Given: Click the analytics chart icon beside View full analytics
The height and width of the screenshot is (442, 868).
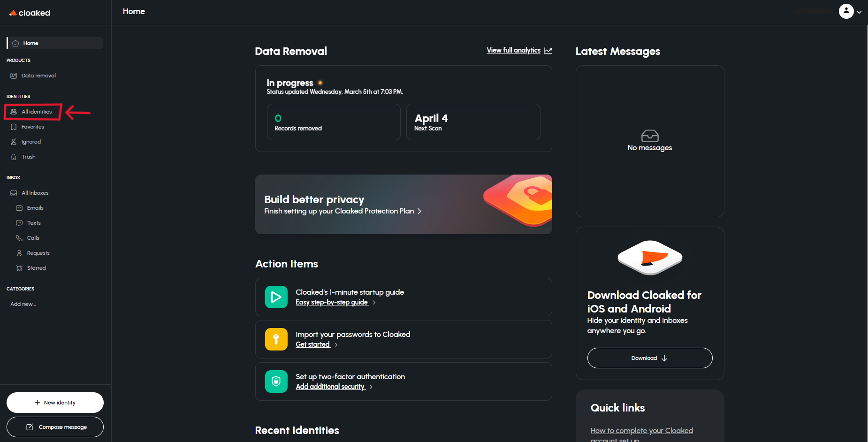Looking at the screenshot, I should tap(548, 51).
